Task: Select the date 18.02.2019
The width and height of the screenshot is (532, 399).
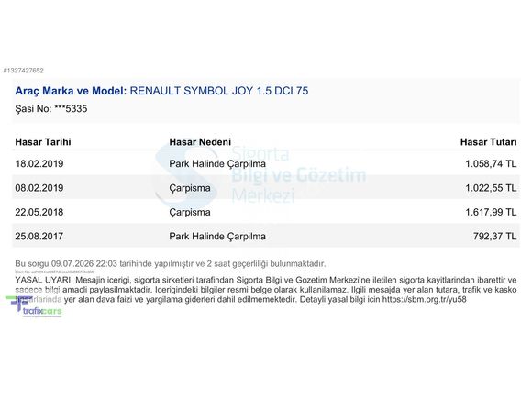Action: point(39,164)
